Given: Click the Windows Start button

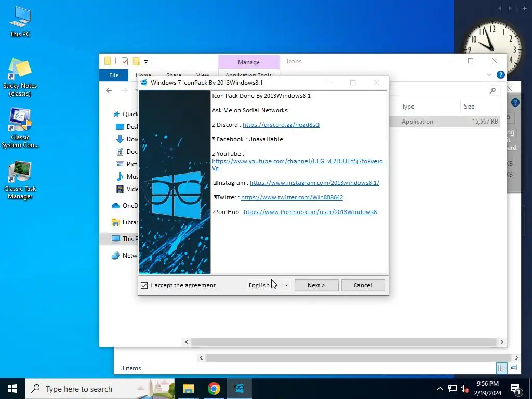Looking at the screenshot, I should 12,389.
